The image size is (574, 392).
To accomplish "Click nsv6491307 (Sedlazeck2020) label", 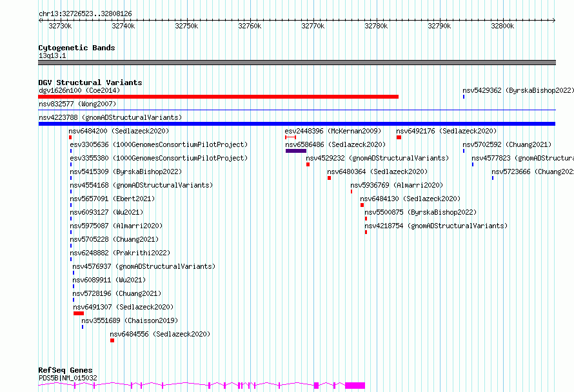I will [123, 307].
